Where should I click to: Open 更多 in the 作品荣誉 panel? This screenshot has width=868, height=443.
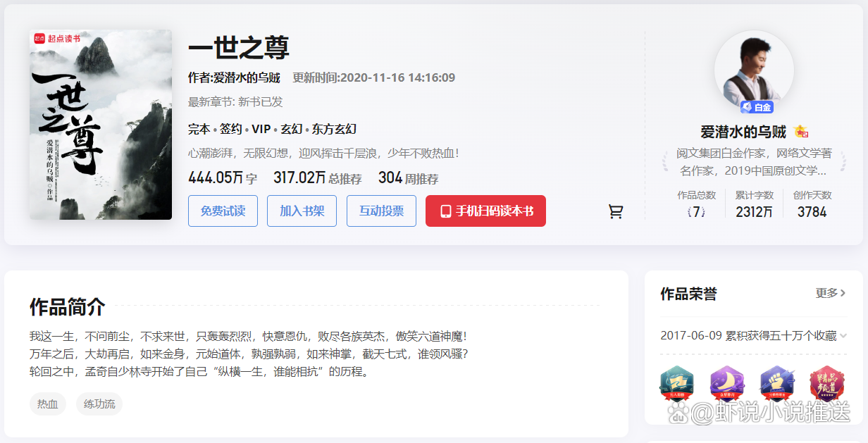point(830,293)
